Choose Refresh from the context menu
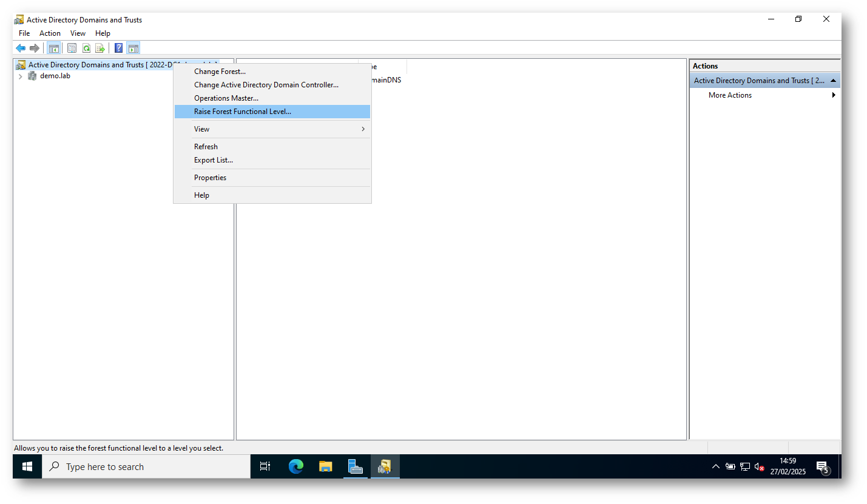The width and height of the screenshot is (867, 504). pyautogui.click(x=272, y=147)
